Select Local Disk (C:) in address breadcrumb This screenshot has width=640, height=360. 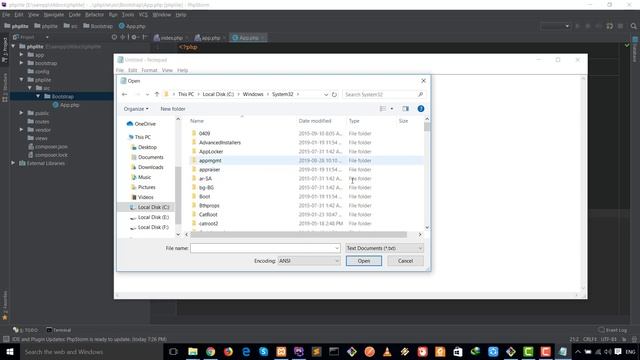[x=218, y=94]
